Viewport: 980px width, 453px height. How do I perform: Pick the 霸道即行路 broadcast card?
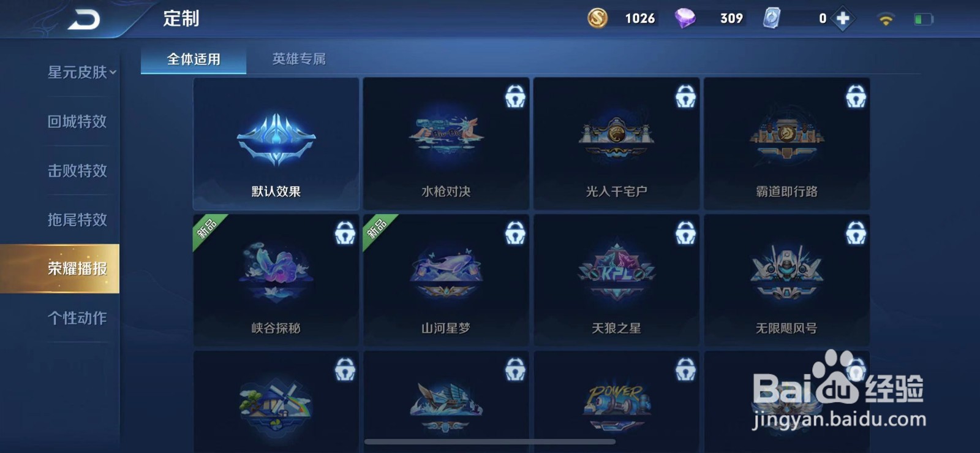(x=786, y=143)
